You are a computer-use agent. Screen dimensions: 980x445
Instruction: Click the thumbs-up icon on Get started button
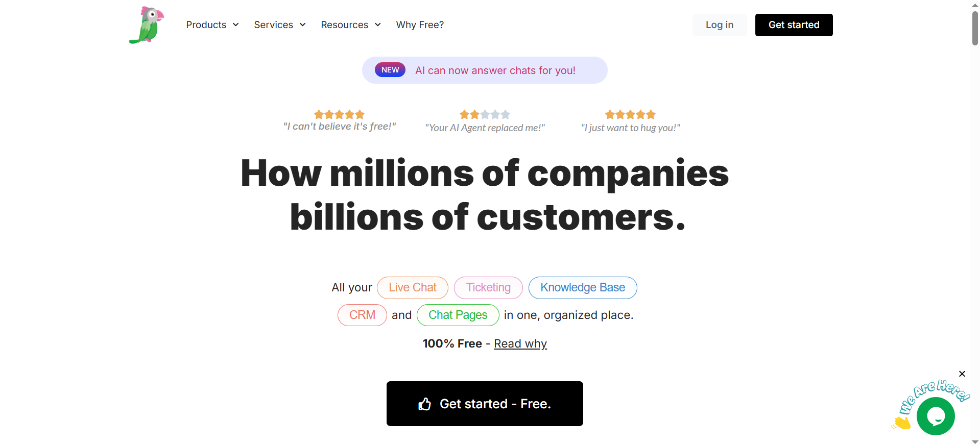pos(425,404)
